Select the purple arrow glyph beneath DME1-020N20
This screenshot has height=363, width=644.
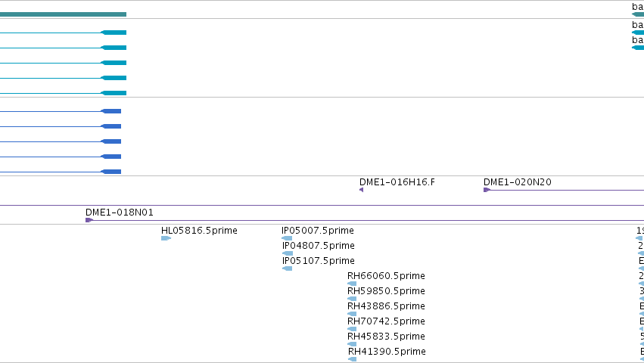487,190
